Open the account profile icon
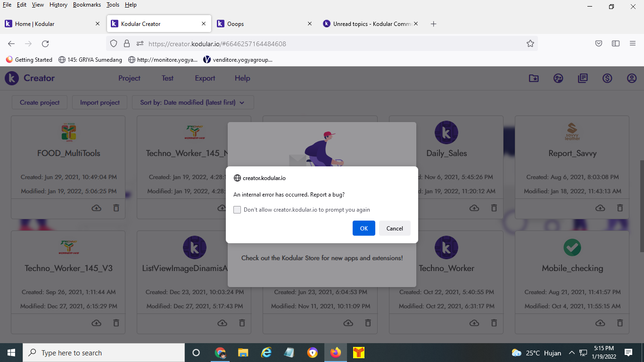 click(632, 78)
